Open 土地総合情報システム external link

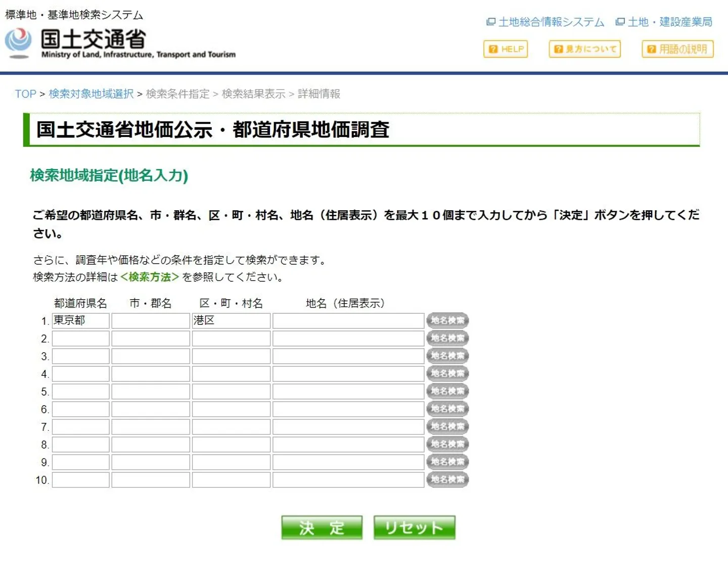tap(545, 22)
